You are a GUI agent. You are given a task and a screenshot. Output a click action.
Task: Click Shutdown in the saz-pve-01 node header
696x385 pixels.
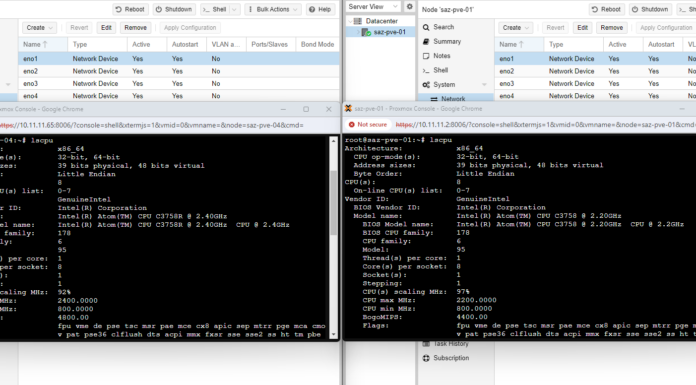[650, 9]
